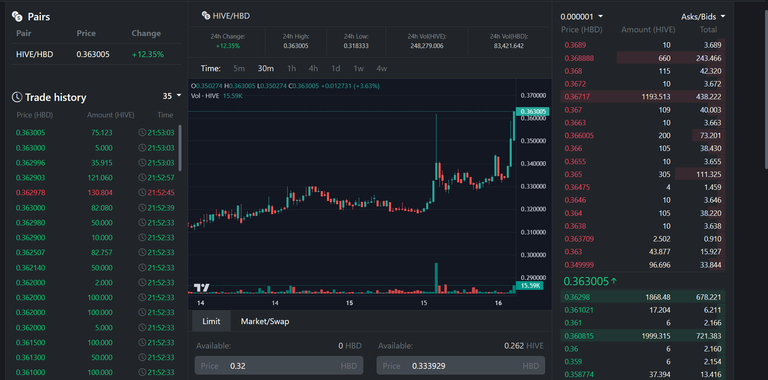Click the HIVE/HBD header coins icon

[206, 16]
